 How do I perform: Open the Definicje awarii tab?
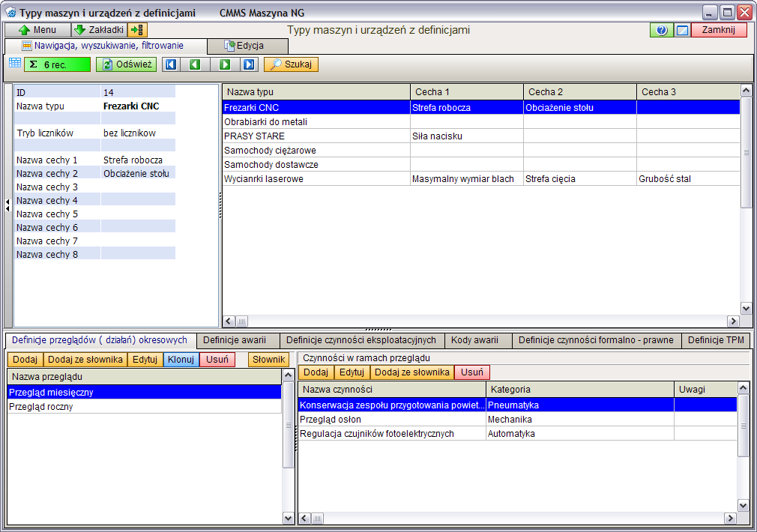238,340
